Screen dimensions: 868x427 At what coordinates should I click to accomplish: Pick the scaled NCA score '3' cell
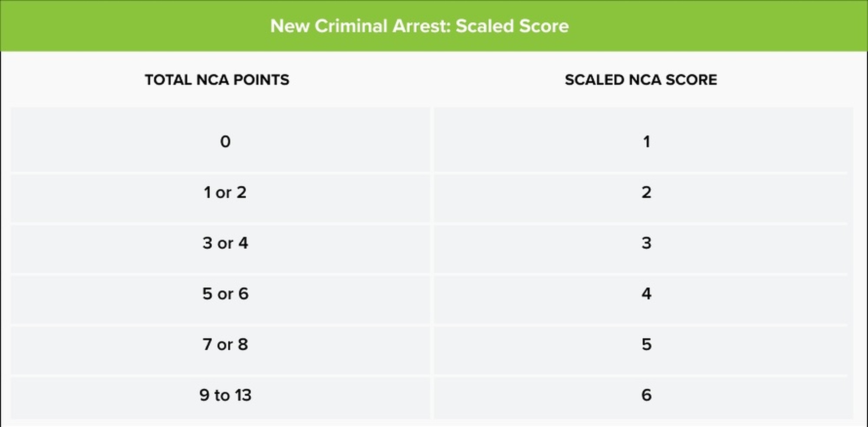tap(646, 243)
